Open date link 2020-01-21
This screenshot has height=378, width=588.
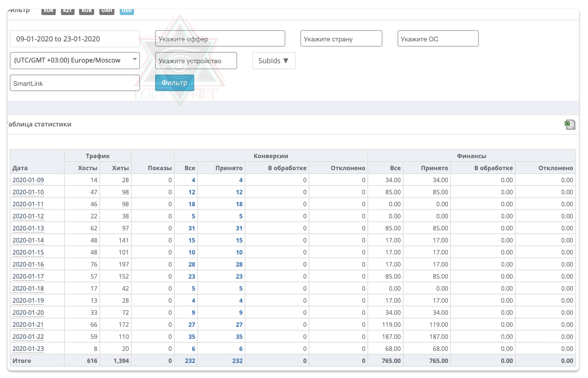[28, 325]
